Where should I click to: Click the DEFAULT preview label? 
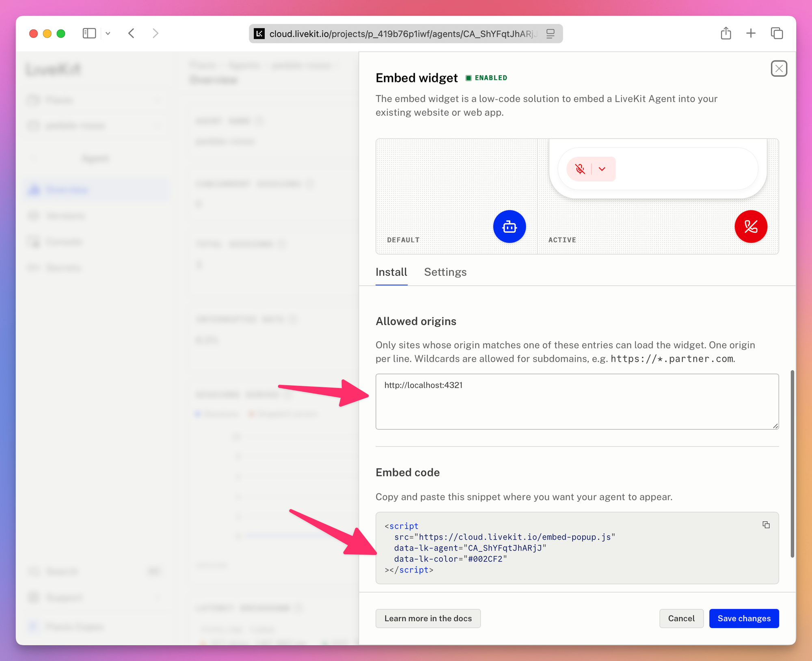pos(403,240)
